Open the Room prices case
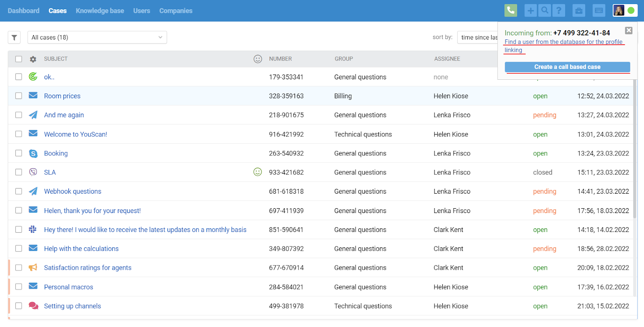 click(x=62, y=96)
